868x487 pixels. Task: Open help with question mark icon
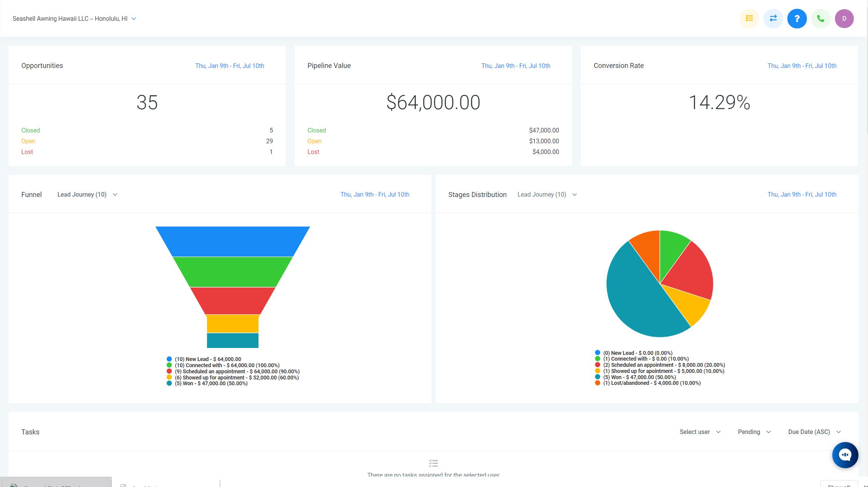[797, 18]
